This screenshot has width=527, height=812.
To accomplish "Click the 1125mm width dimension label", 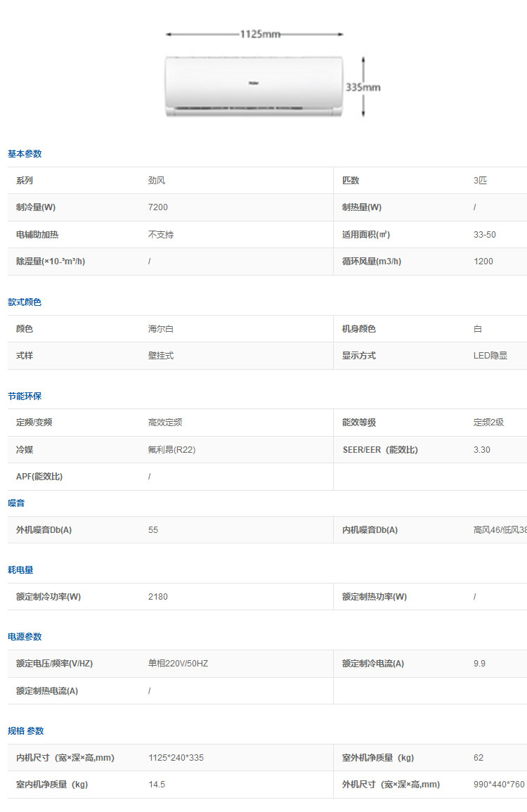I will 261,34.
